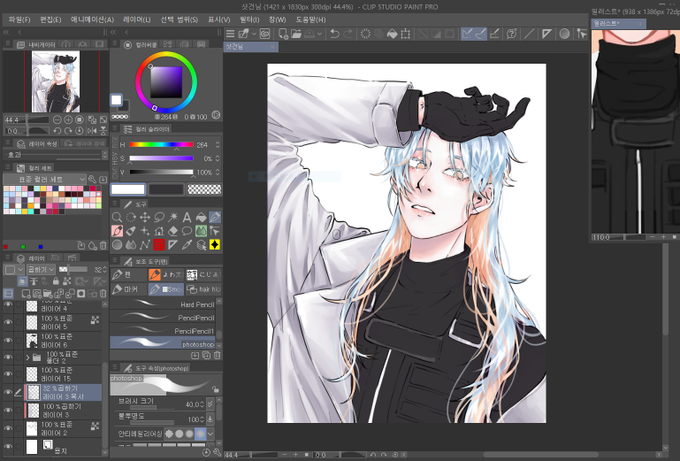The width and height of the screenshot is (680, 461).
Task: Toggle Snap to grid command bar icon
Action: point(494,33)
